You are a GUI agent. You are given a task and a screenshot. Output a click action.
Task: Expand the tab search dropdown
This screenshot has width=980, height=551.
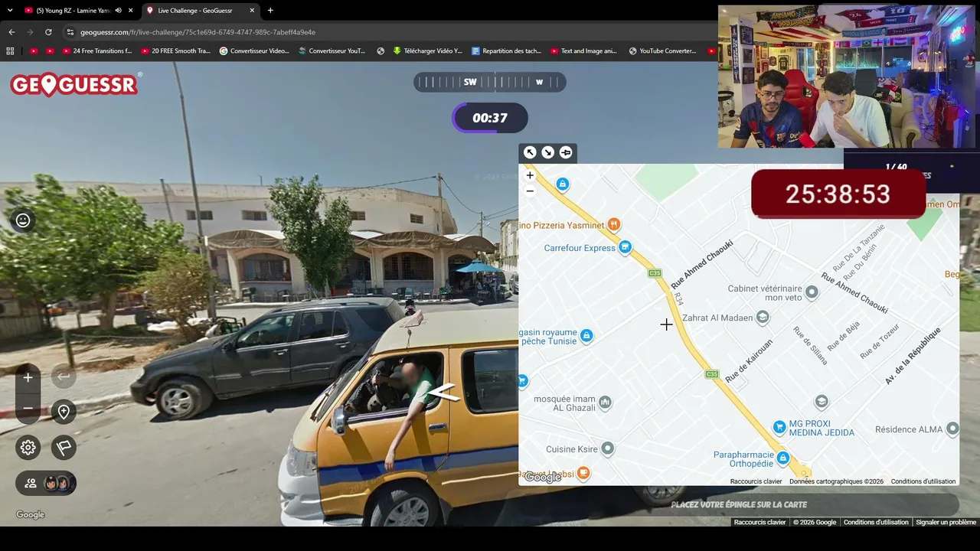(x=10, y=11)
